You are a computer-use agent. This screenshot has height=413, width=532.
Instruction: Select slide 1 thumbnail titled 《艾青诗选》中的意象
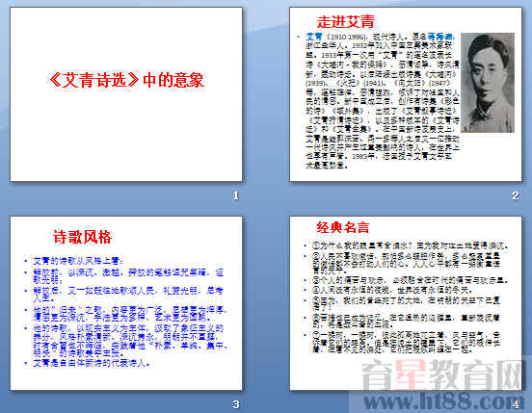pos(126,94)
